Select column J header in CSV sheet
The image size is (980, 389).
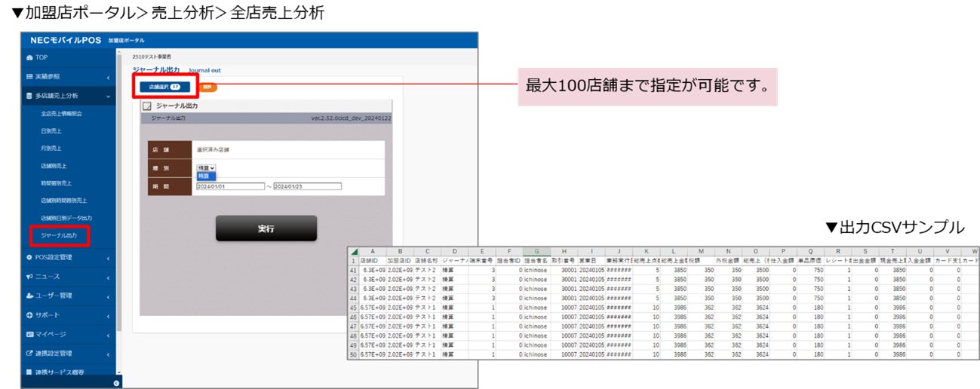point(618,251)
